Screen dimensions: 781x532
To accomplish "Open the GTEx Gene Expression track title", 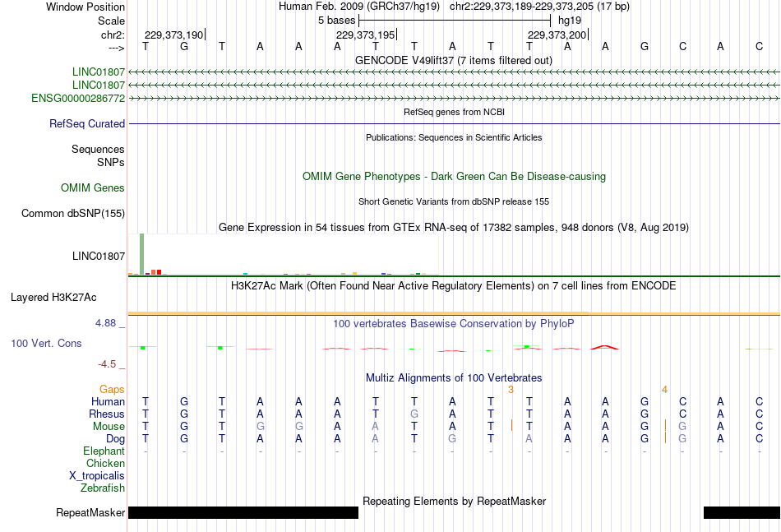I will click(454, 228).
